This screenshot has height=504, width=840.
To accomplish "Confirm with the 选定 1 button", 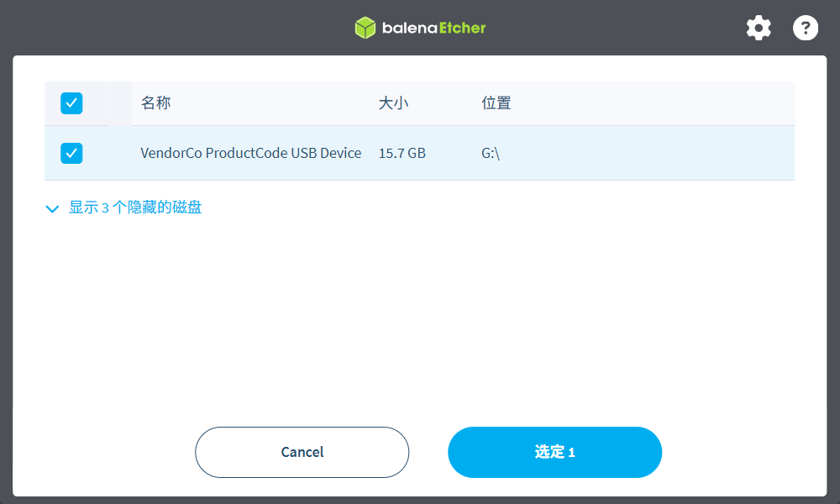I will point(554,452).
